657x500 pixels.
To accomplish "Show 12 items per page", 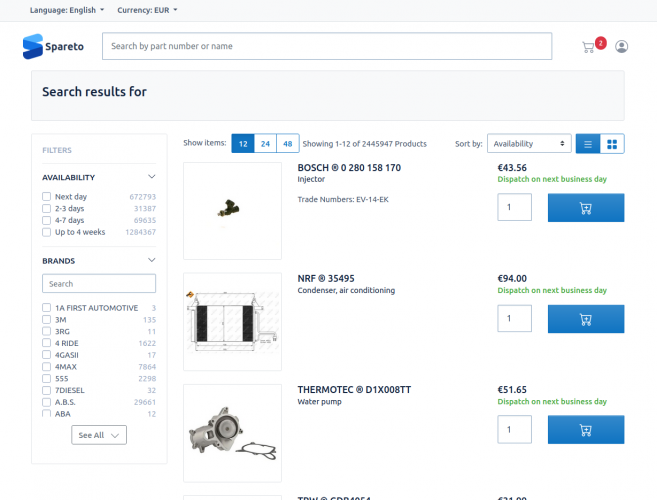I will [243, 144].
